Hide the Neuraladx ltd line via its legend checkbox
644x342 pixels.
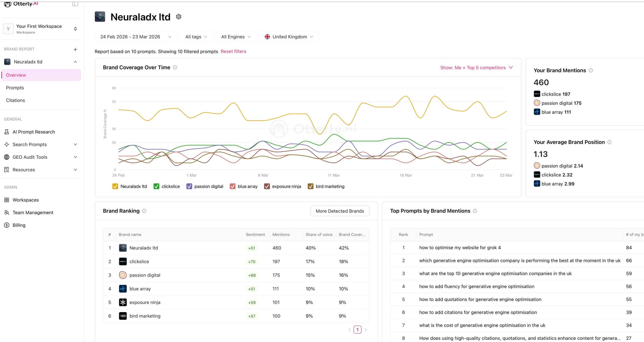tap(115, 186)
